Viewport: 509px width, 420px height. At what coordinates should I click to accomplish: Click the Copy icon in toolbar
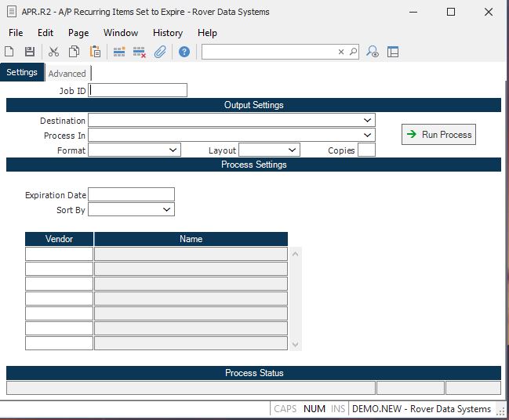[74, 52]
